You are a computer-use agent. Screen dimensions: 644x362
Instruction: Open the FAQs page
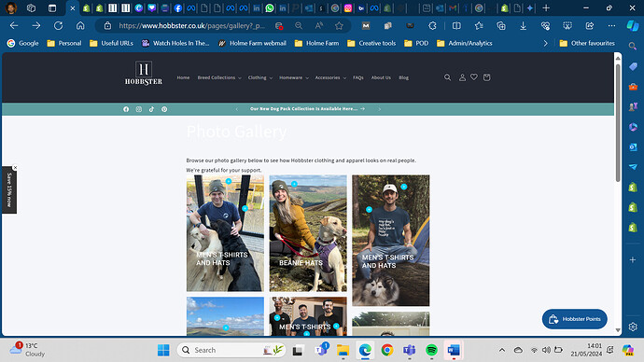(x=358, y=77)
